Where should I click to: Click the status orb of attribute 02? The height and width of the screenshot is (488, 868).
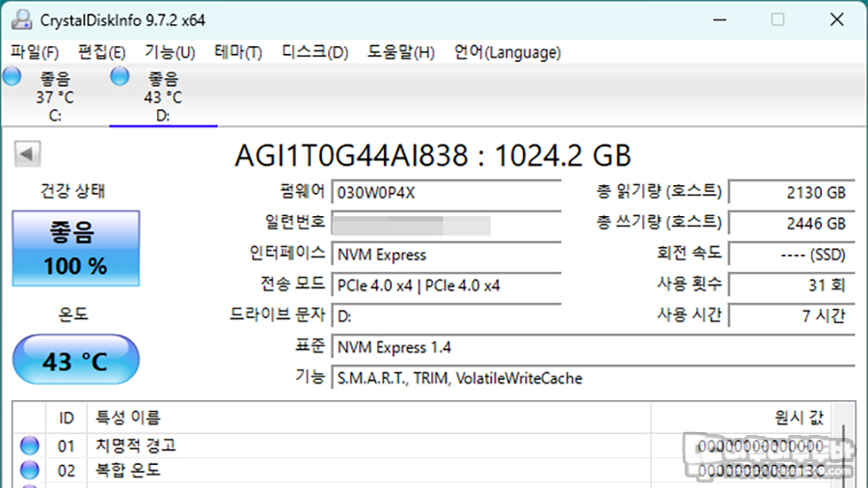click(x=29, y=470)
